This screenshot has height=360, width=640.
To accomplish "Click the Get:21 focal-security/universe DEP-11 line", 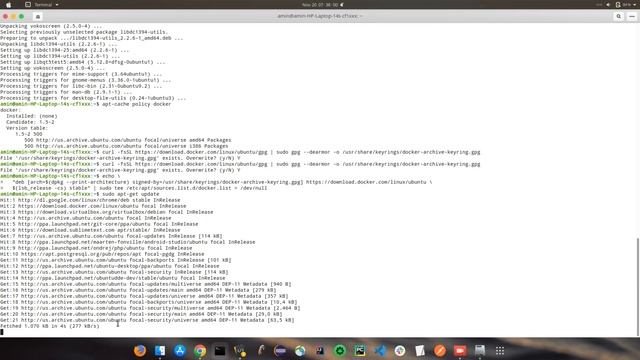I will point(147,320).
